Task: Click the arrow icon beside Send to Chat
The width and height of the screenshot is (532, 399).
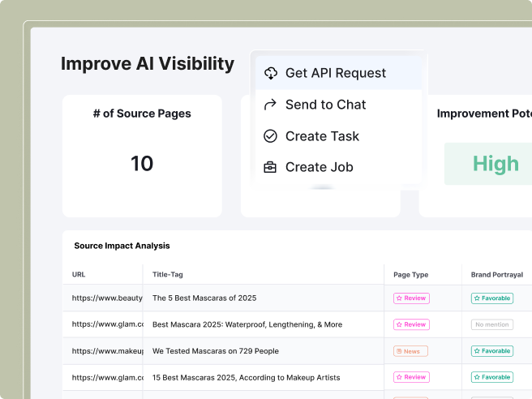Action: 271,105
